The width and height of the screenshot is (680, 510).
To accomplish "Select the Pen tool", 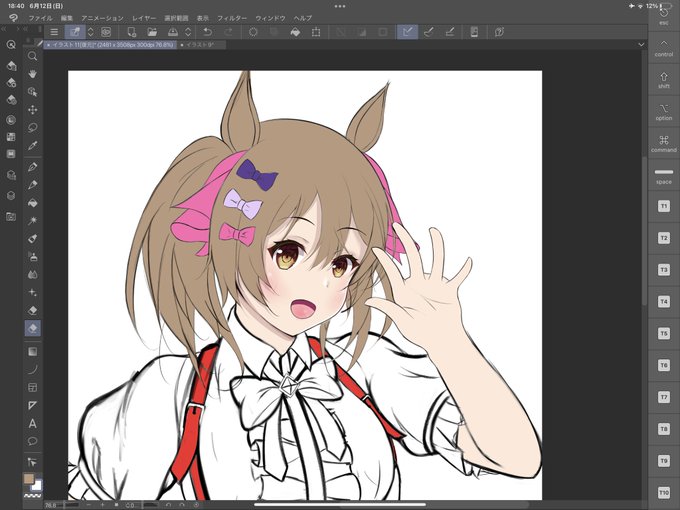I will tap(33, 167).
